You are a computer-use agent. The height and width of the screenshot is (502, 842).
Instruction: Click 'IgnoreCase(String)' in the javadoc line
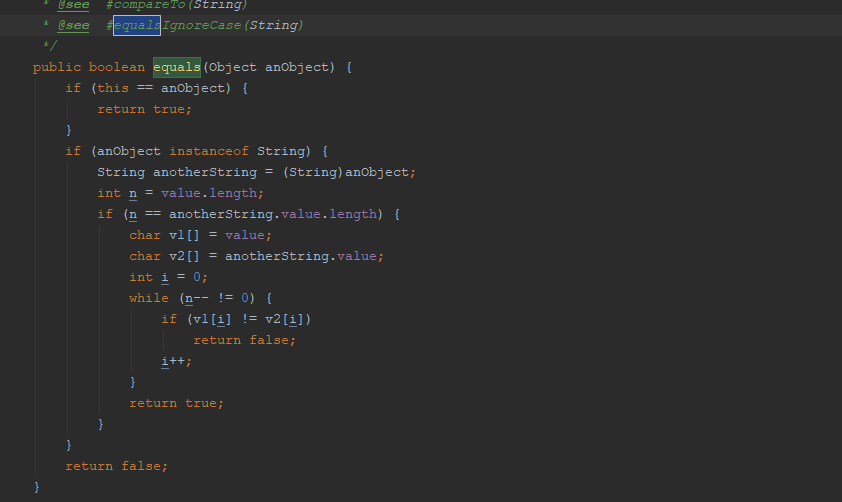tap(233, 25)
